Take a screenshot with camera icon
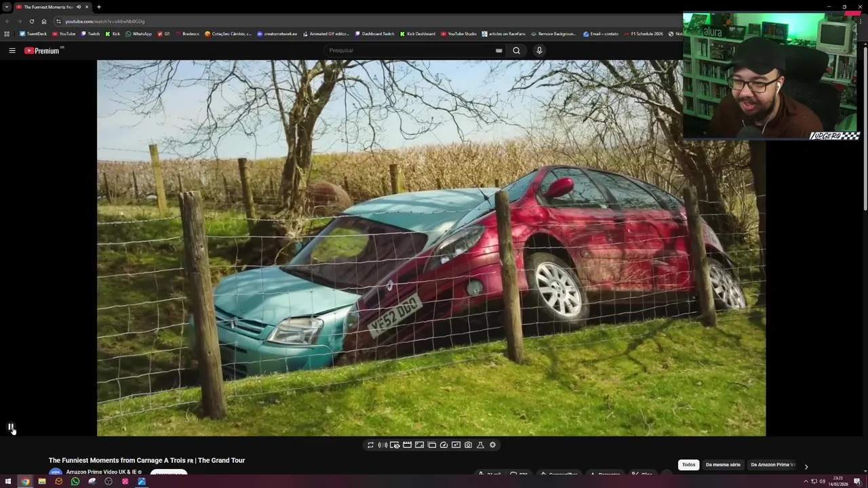The width and height of the screenshot is (868, 488). (x=468, y=445)
